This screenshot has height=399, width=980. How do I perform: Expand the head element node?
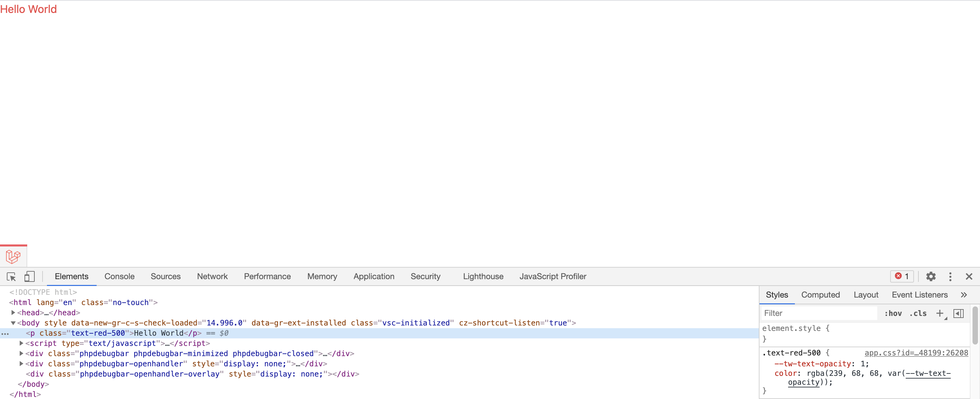tap(13, 312)
